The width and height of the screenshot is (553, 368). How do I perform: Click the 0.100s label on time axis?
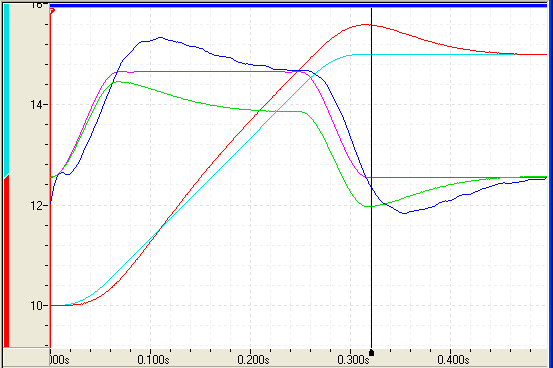click(x=153, y=360)
